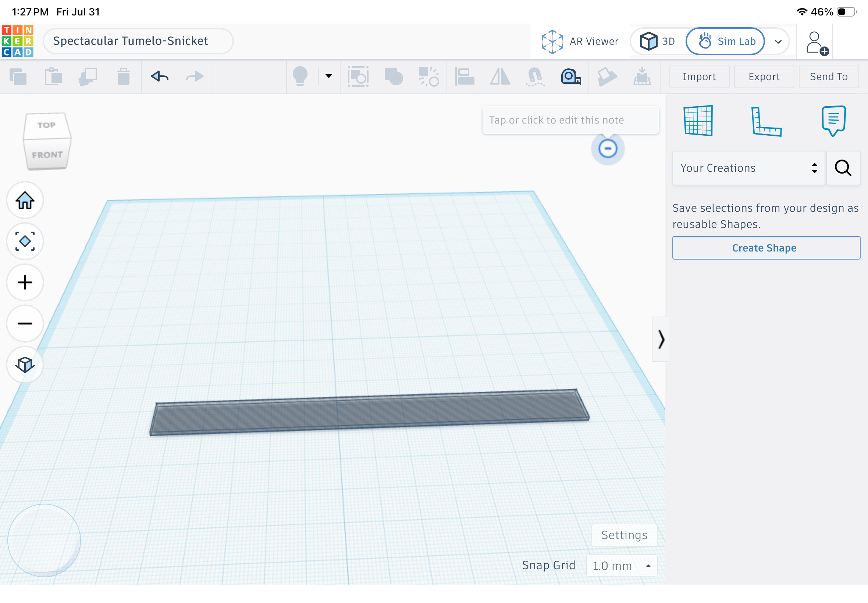
Task: Switch to 3D design view
Action: (658, 41)
